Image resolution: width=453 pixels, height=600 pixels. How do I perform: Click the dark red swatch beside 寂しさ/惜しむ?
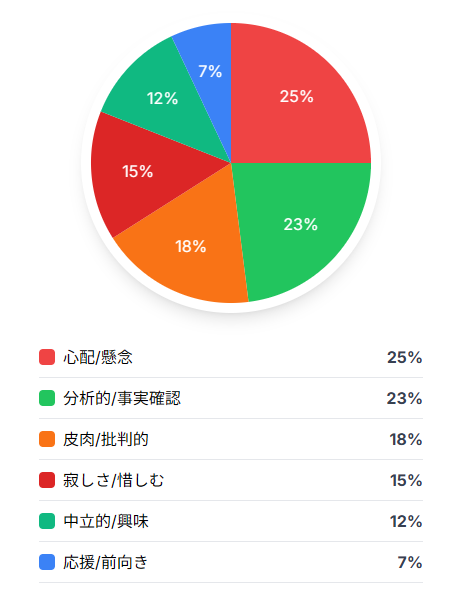click(47, 480)
